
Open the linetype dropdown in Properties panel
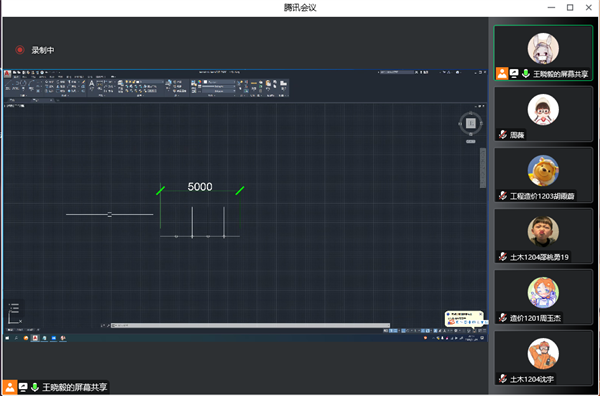click(x=219, y=91)
